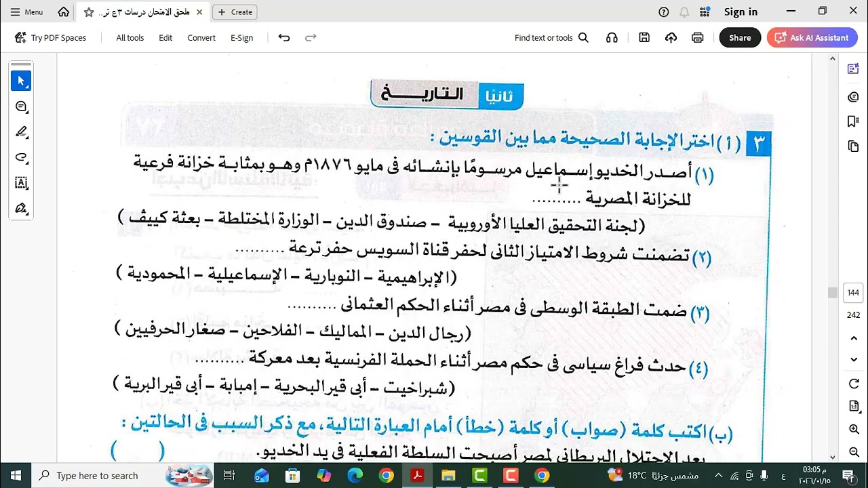The width and height of the screenshot is (868, 488).
Task: Open the Adobe apps grid
Action: [x=705, y=12]
